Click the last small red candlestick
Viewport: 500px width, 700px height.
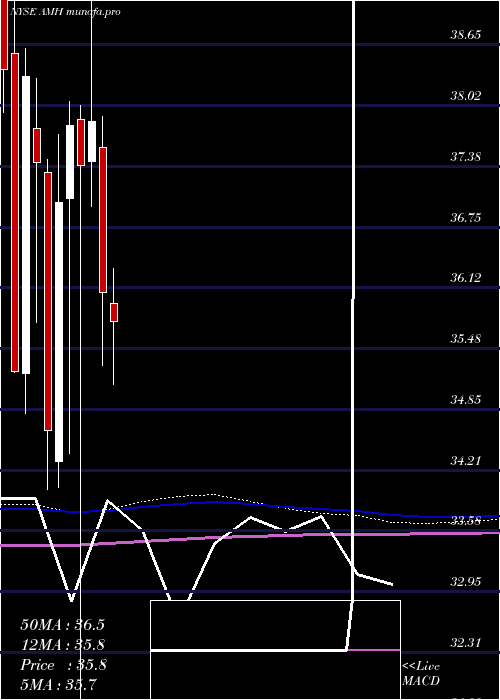pos(114,312)
